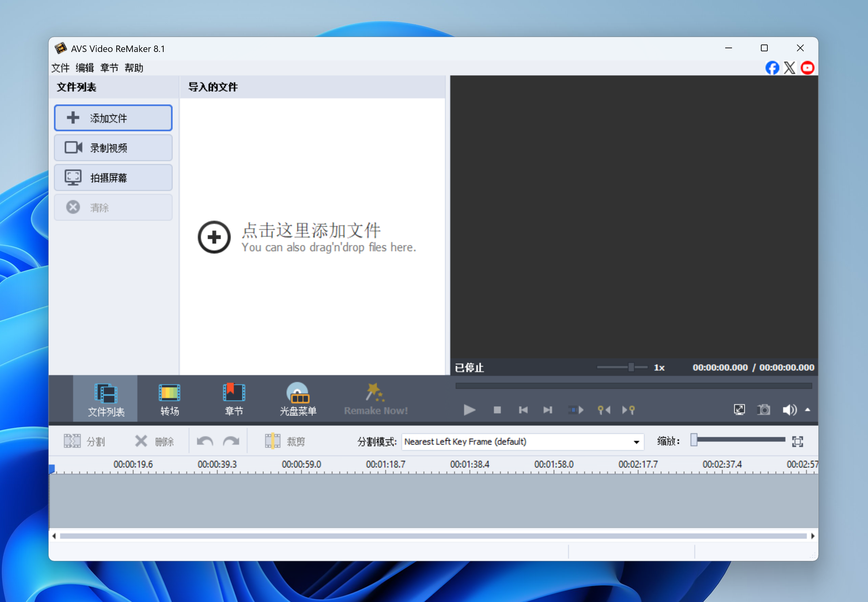Click timeline ruler label 00:02:17.7
Screen dimensions: 868x602
coord(638,464)
